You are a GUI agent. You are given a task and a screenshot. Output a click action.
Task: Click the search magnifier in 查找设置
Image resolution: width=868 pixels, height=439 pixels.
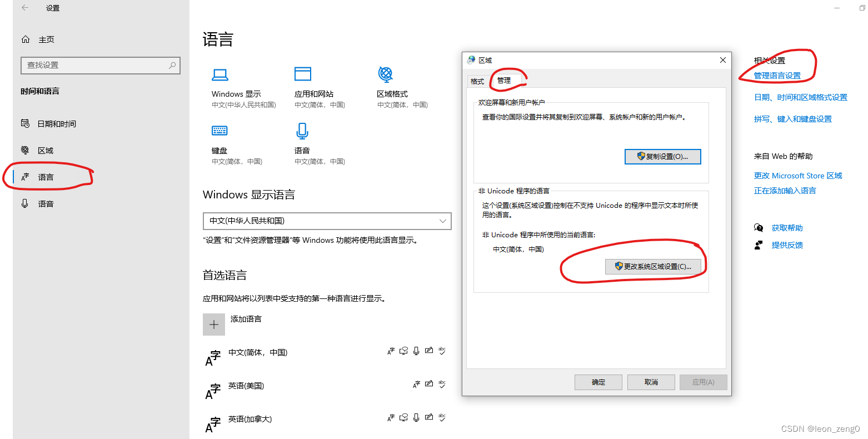(x=172, y=65)
